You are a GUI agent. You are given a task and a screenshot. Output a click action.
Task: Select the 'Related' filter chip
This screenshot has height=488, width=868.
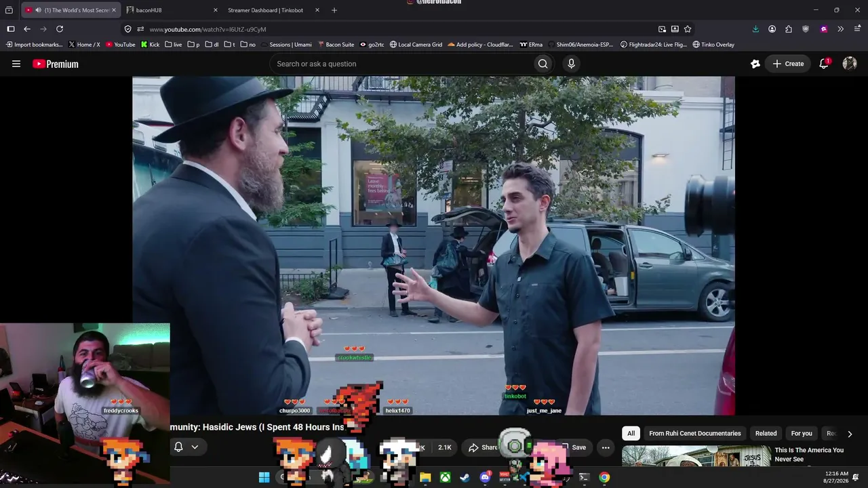766,433
